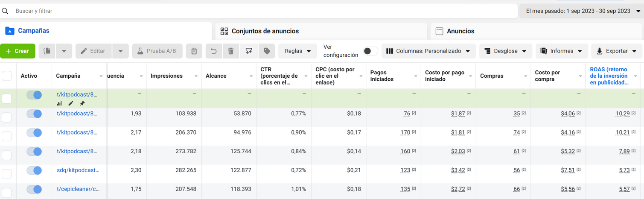Click the tag label icon in toolbar
Screen dimensions: 644x199
267,51
